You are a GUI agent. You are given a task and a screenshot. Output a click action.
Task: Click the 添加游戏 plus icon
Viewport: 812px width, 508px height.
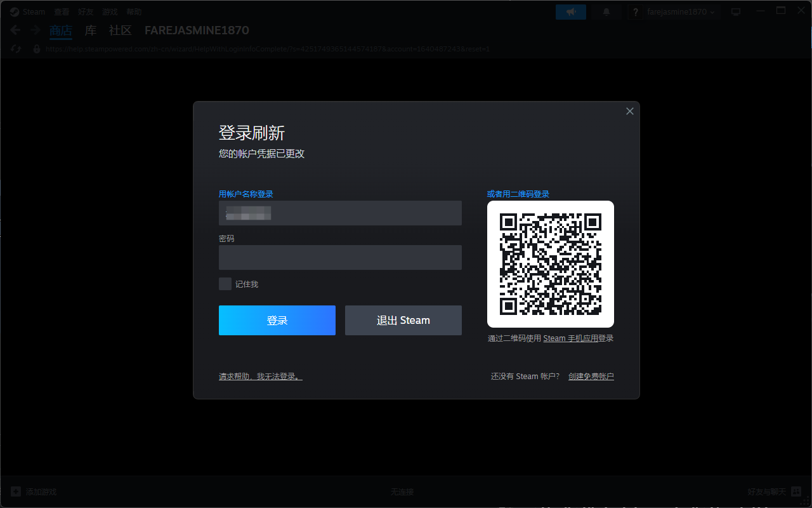(x=16, y=491)
